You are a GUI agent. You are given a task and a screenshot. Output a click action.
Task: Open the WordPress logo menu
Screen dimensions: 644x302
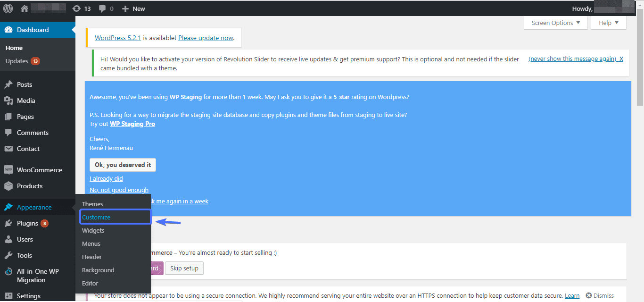pos(8,8)
